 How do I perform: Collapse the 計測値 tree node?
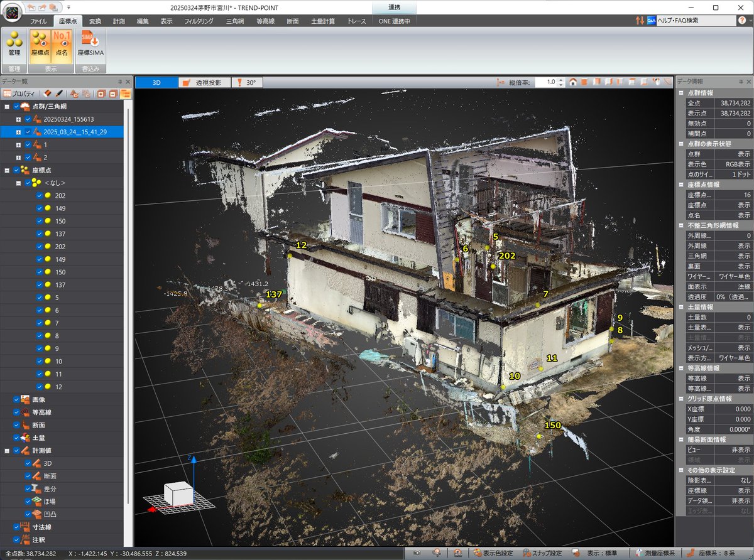pos(6,450)
